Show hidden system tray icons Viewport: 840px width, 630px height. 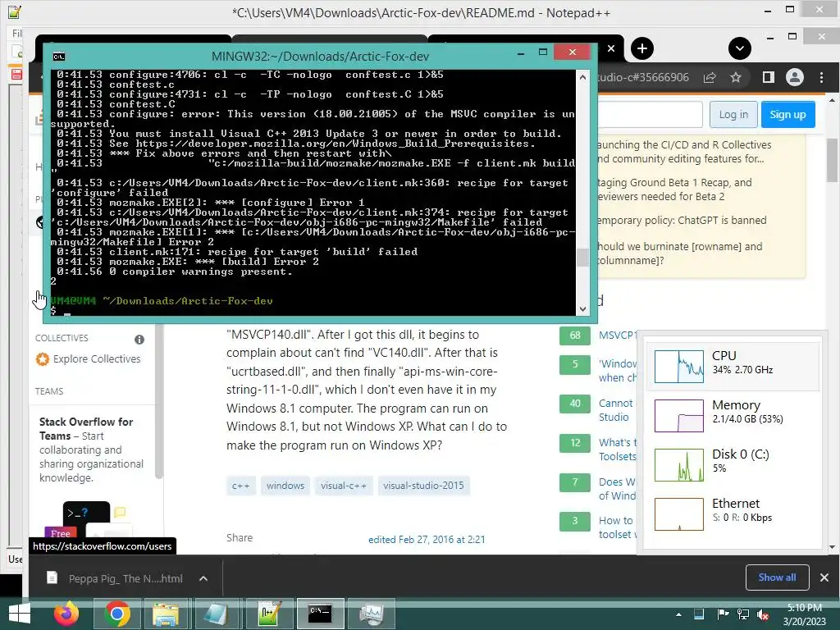(x=678, y=614)
